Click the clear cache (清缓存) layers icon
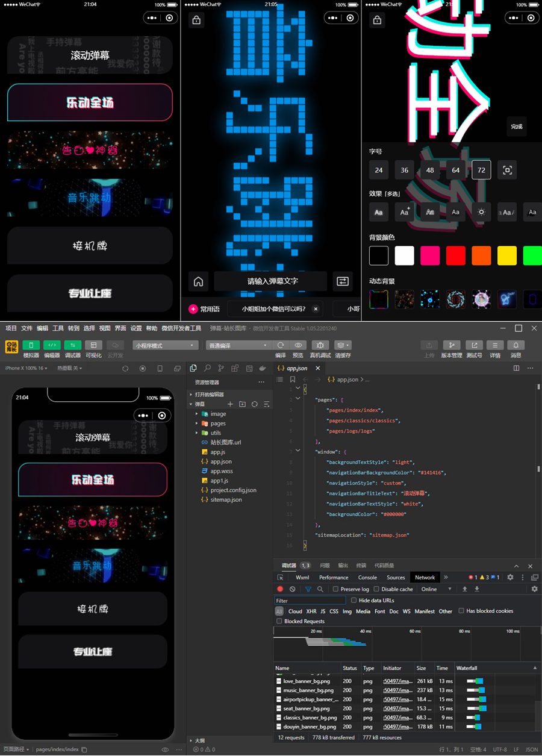 point(342,345)
